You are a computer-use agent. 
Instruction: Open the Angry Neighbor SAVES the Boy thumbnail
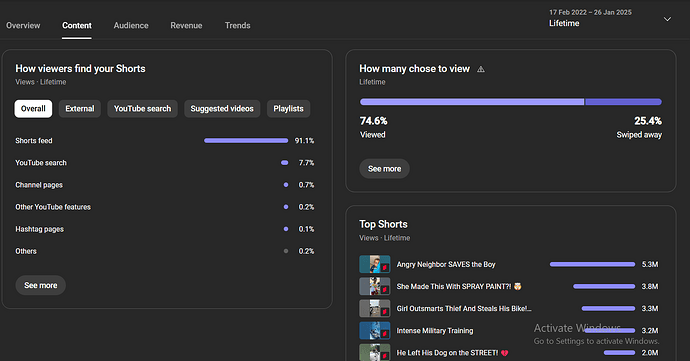coord(374,264)
